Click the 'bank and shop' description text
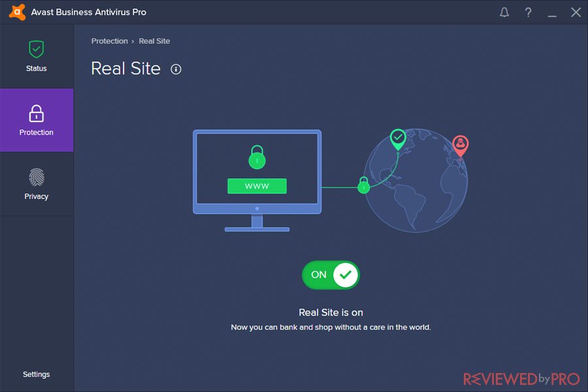588x392 pixels. coord(331,327)
